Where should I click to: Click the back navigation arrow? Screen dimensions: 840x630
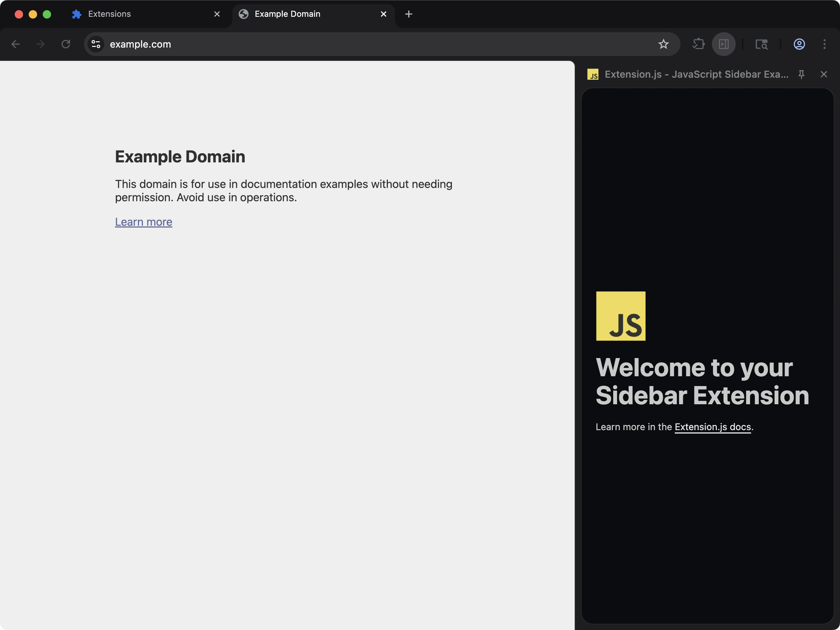(x=15, y=44)
